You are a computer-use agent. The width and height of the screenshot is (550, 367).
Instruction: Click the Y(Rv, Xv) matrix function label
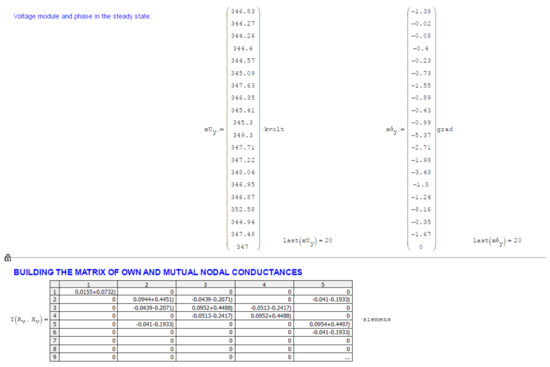29,320
